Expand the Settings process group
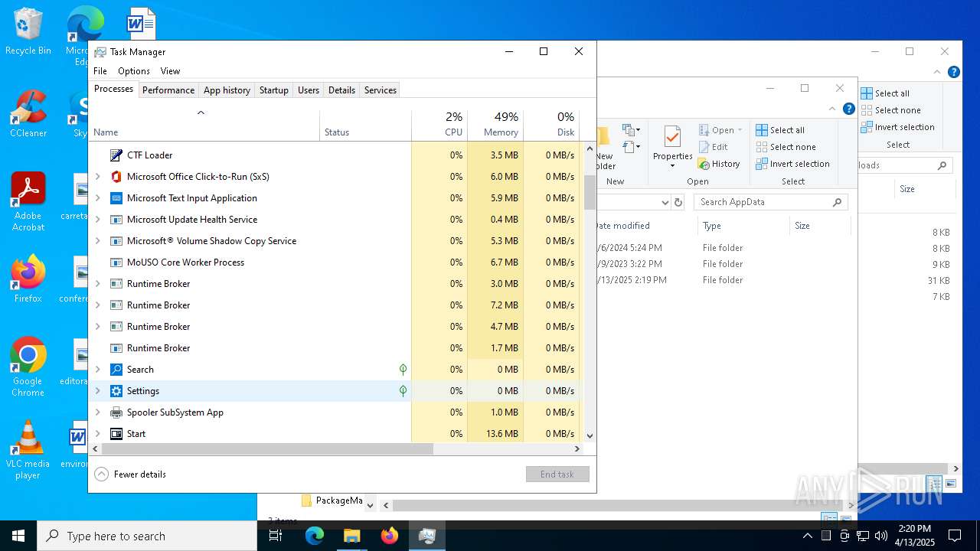 (x=97, y=391)
